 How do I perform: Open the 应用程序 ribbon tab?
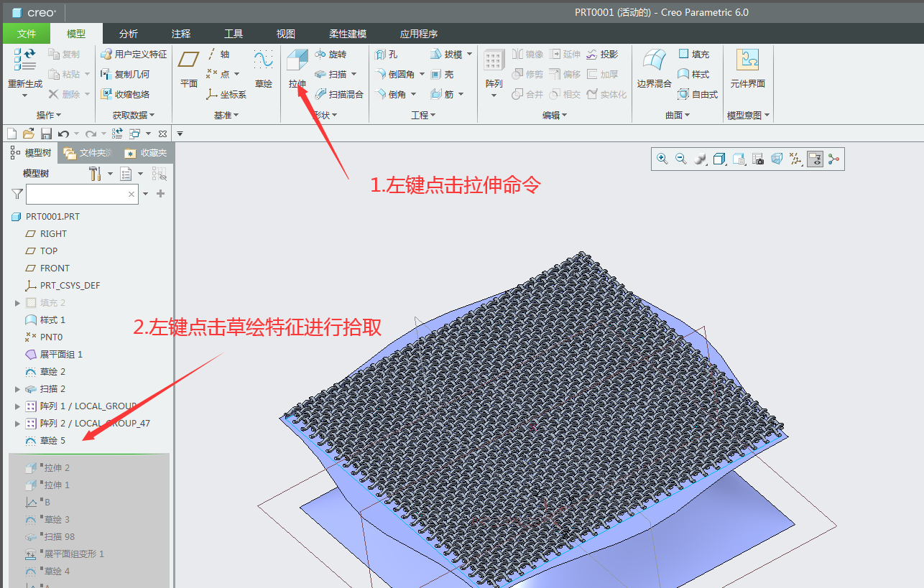tap(419, 34)
